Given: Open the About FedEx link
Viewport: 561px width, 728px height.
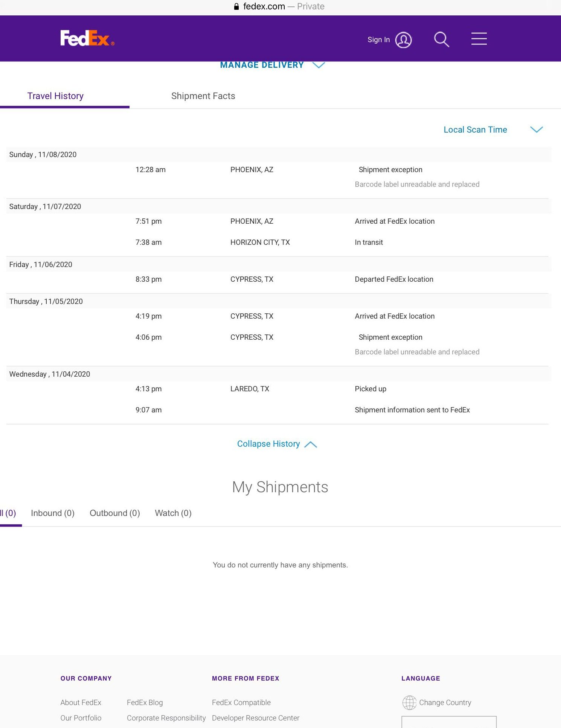Looking at the screenshot, I should point(81,702).
